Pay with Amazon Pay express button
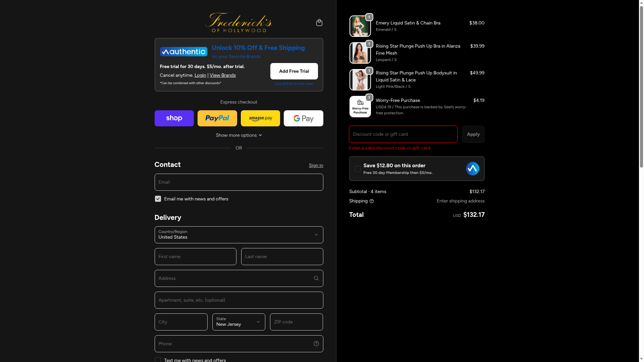Image resolution: width=644 pixels, height=362 pixels. (260, 118)
